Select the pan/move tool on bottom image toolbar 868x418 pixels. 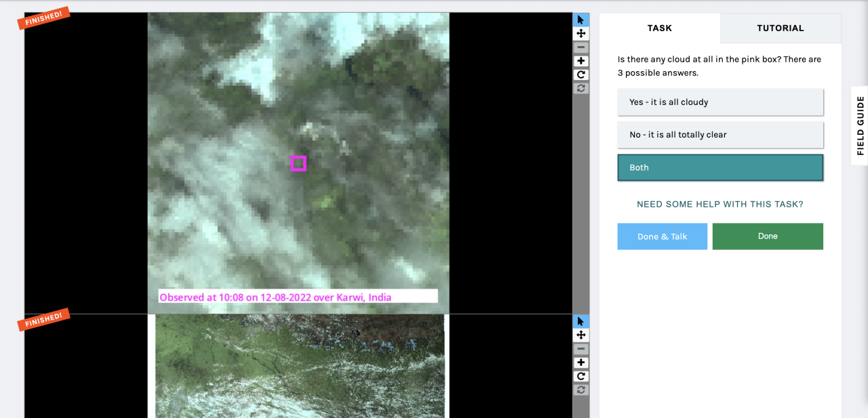pos(581,335)
